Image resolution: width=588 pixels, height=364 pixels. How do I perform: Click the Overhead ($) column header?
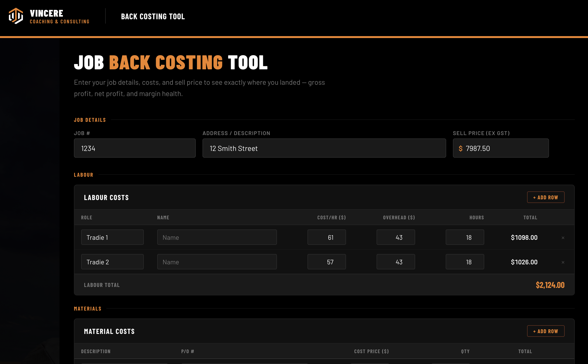(399, 217)
